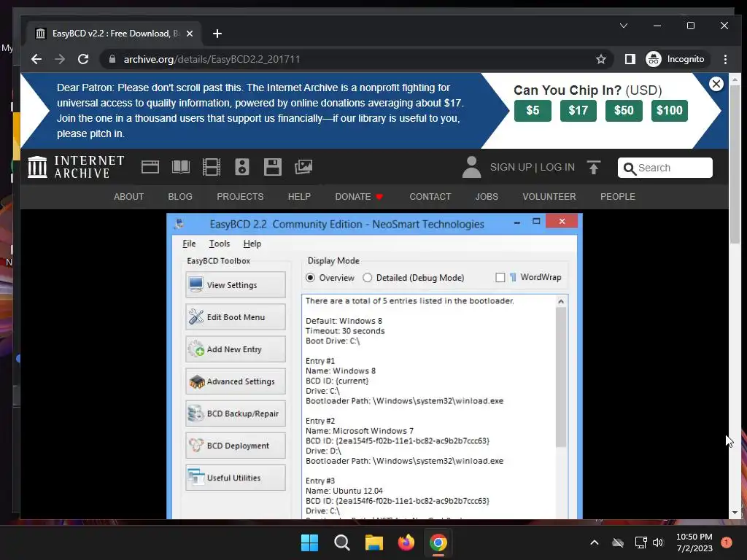This screenshot has width=747, height=560.
Task: Open DONATE link with heart
Action: (x=359, y=197)
